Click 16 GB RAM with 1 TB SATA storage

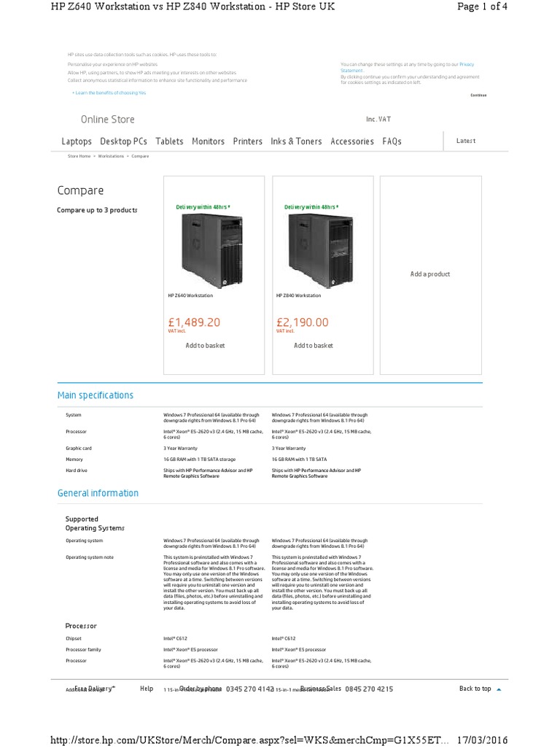pos(200,460)
